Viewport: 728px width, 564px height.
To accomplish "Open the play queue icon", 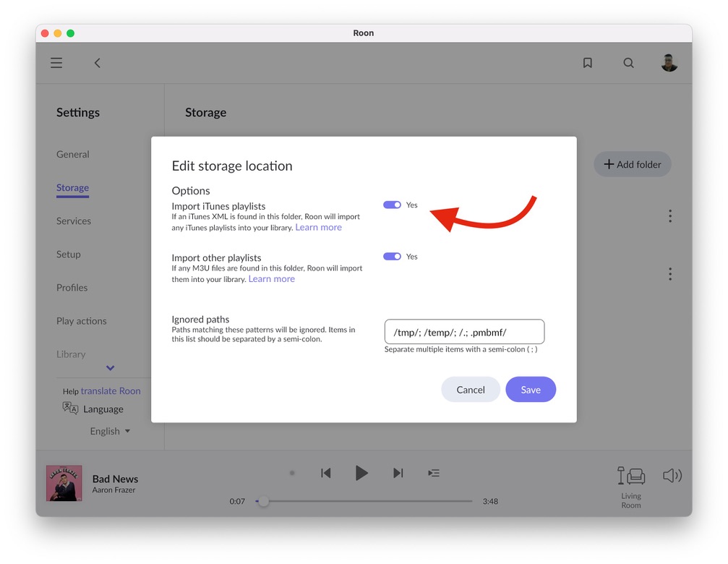I will point(434,473).
